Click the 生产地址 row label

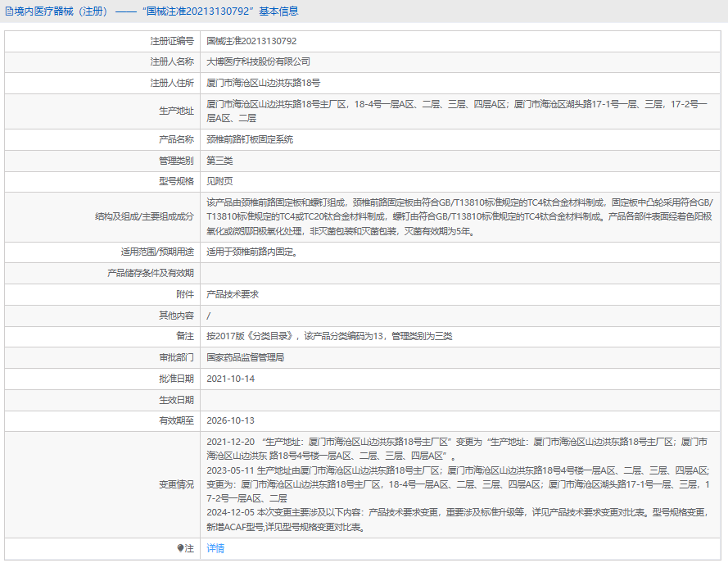(x=176, y=111)
